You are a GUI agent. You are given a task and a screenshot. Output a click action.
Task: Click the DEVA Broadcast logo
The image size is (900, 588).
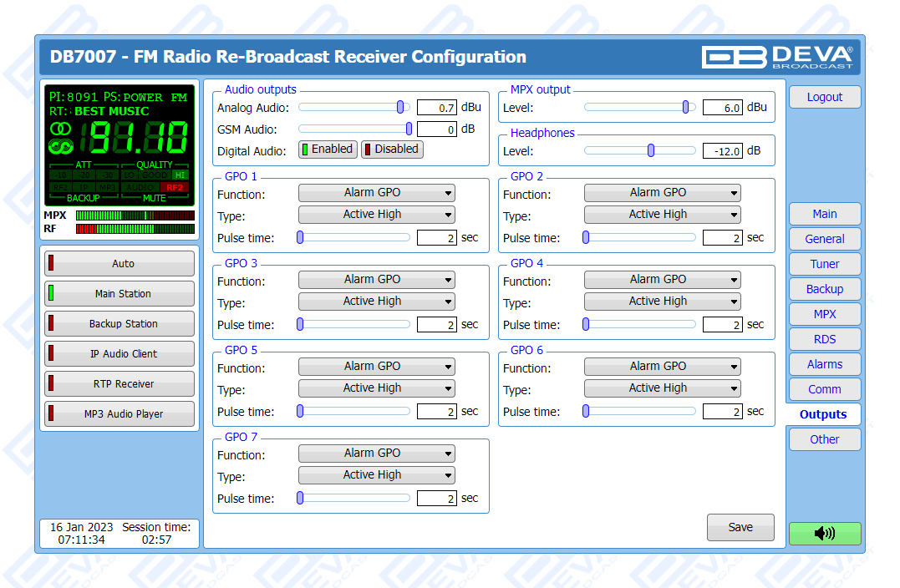coord(778,57)
